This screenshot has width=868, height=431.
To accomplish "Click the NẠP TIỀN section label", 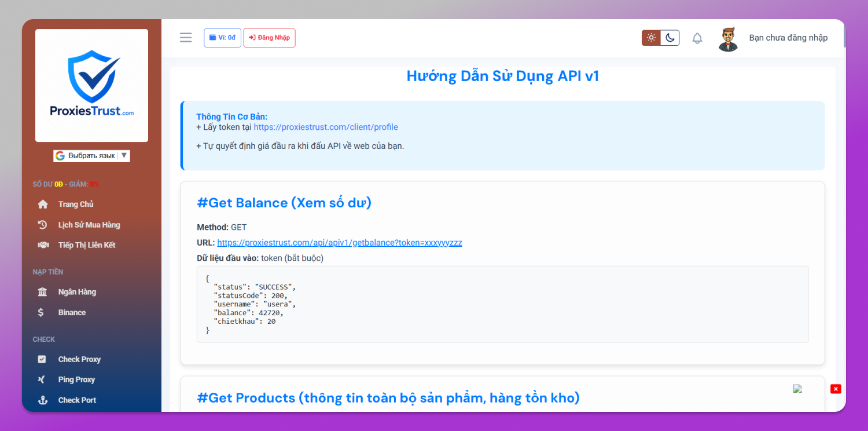I will 48,272.
